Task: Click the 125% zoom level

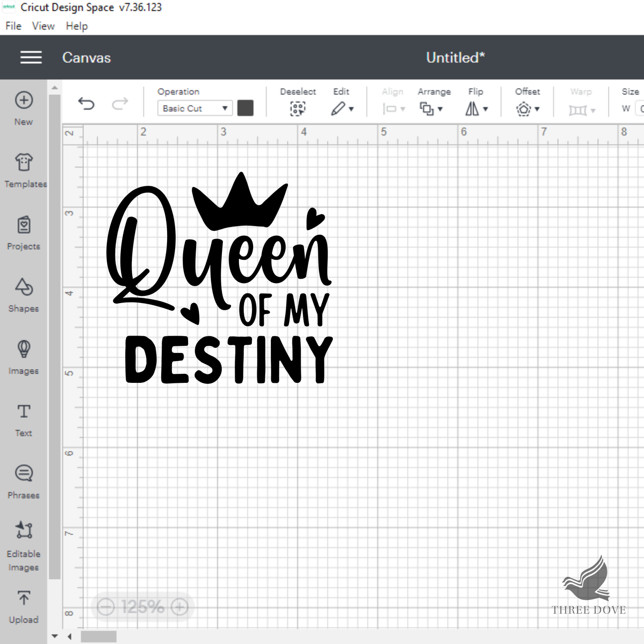Action: click(x=143, y=607)
